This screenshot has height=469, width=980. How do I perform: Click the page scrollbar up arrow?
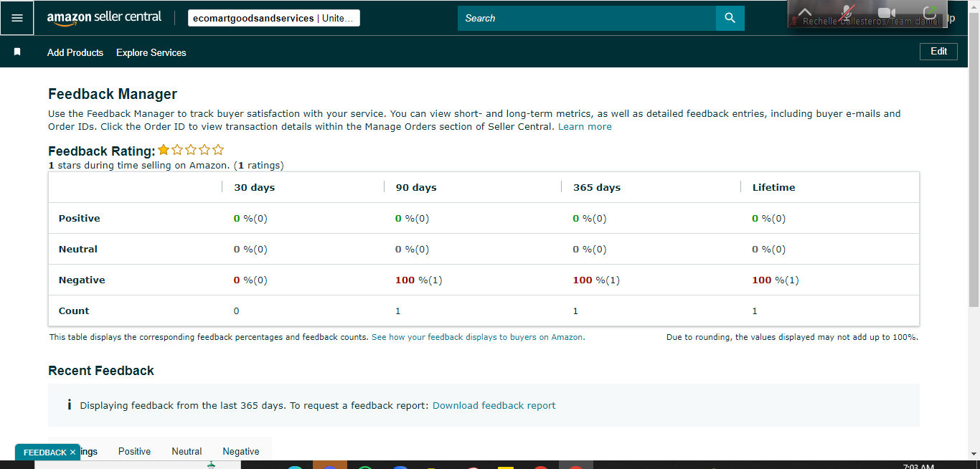(x=974, y=6)
